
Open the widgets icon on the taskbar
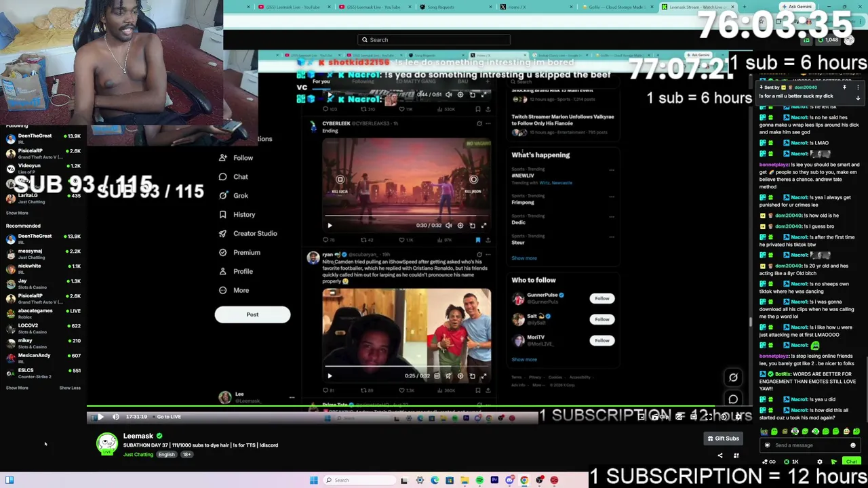pos(9,481)
